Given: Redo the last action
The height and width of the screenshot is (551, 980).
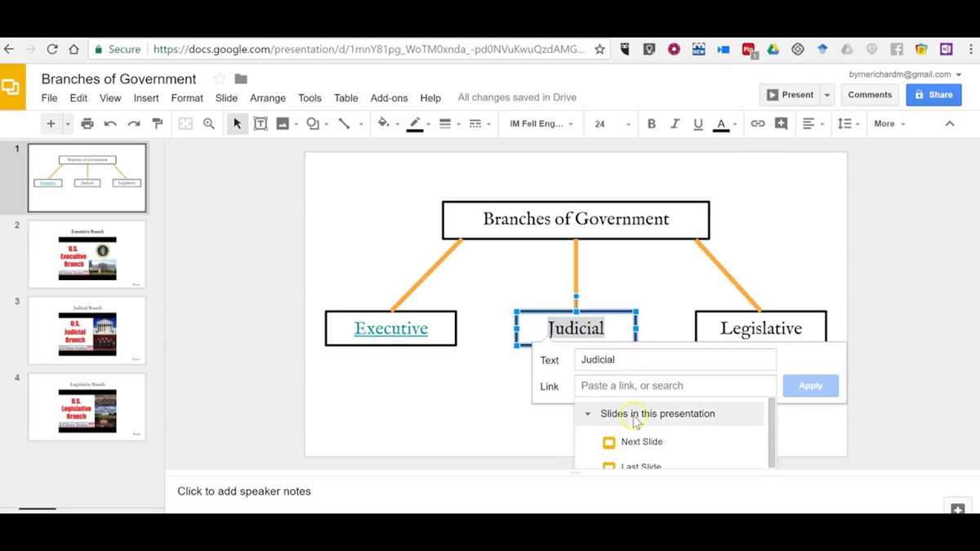Looking at the screenshot, I should pyautogui.click(x=134, y=124).
